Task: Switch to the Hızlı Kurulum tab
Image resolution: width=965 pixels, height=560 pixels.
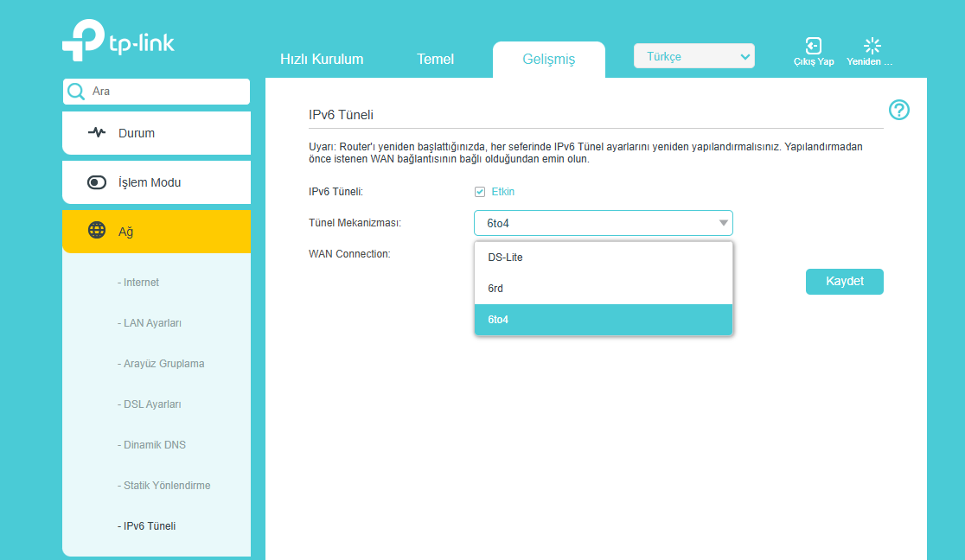Action: (322, 59)
